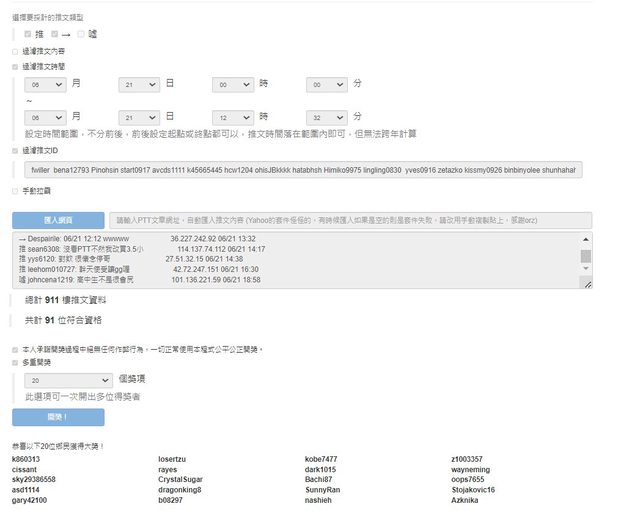Enable the 過濾推文內容 filter checkbox
This screenshot has height=512, width=640.
[14, 50]
